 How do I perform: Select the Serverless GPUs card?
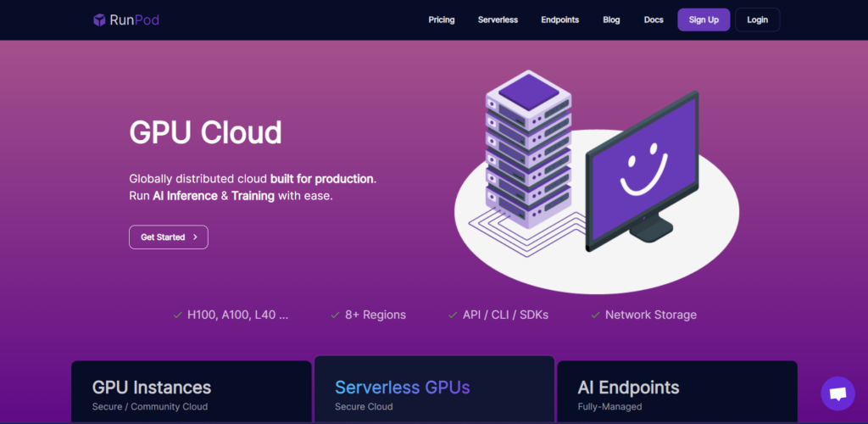pyautogui.click(x=434, y=389)
